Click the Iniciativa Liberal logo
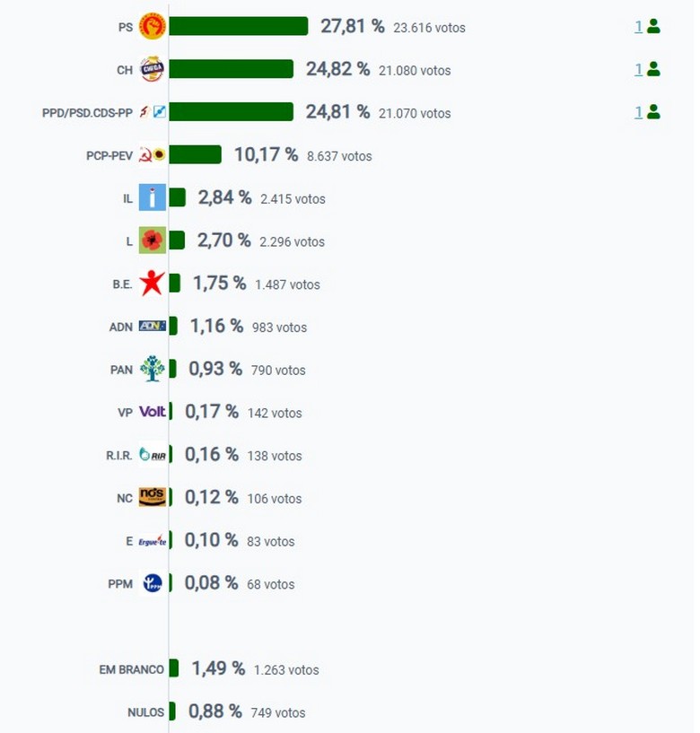The height and width of the screenshot is (733, 700). (x=153, y=197)
